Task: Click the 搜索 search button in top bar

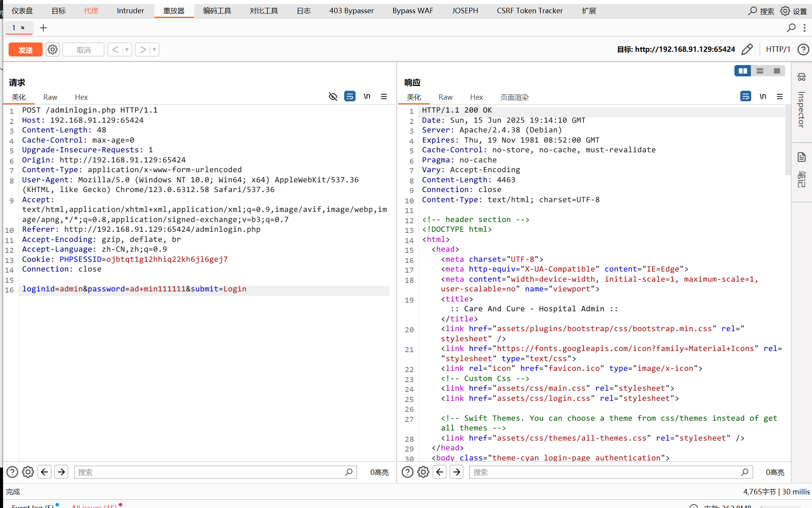Action: click(x=761, y=11)
